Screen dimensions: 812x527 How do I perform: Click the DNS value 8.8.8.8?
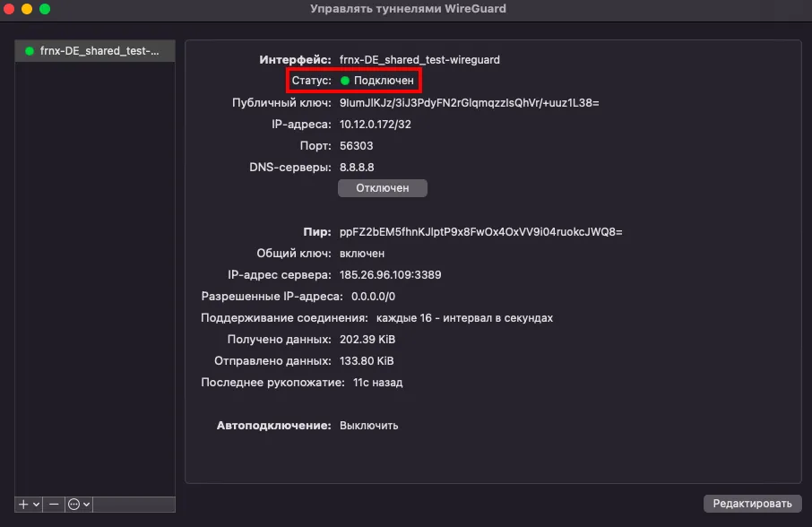(x=357, y=168)
